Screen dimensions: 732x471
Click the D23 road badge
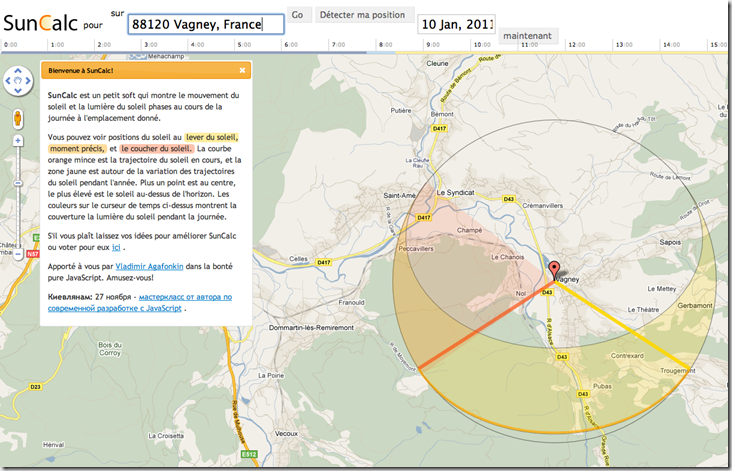tap(35, 387)
